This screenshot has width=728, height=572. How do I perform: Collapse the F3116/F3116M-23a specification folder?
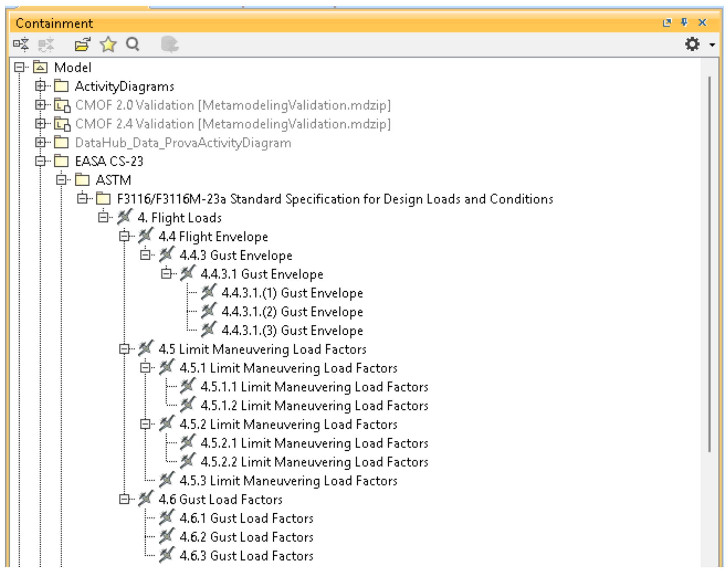pos(82,199)
